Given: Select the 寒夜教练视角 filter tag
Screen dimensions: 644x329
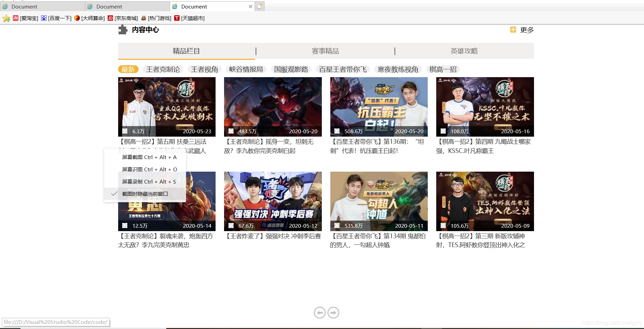Looking at the screenshot, I should [398, 69].
